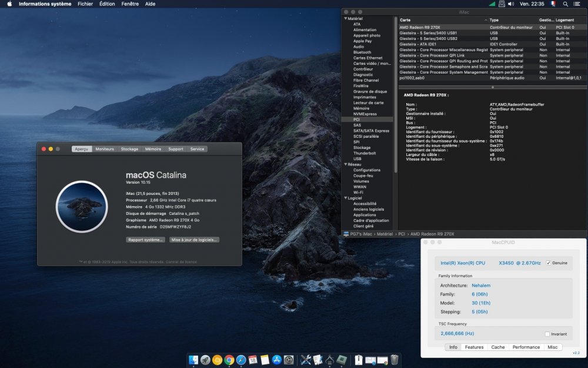
Task: Click the Rapport système… button
Action: click(x=145, y=240)
